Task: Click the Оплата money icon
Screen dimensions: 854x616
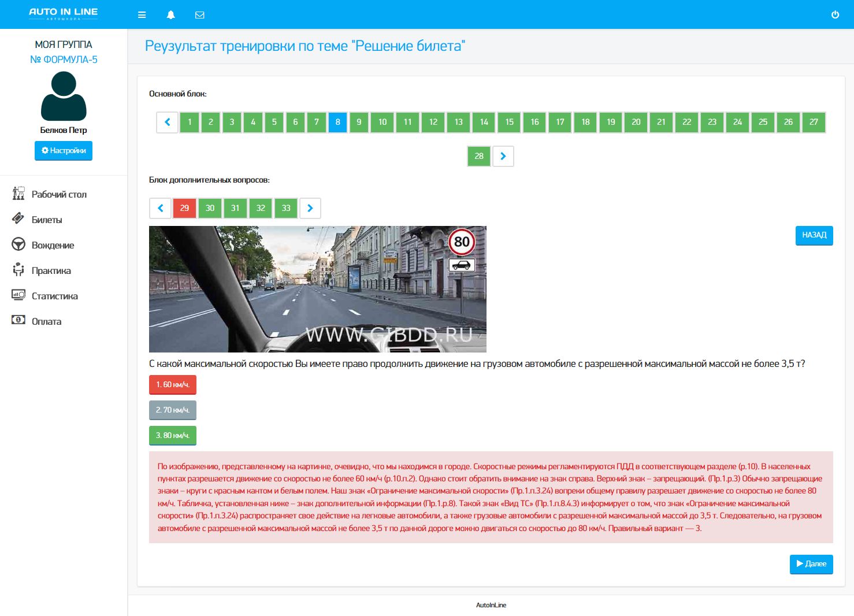Action: [x=18, y=320]
